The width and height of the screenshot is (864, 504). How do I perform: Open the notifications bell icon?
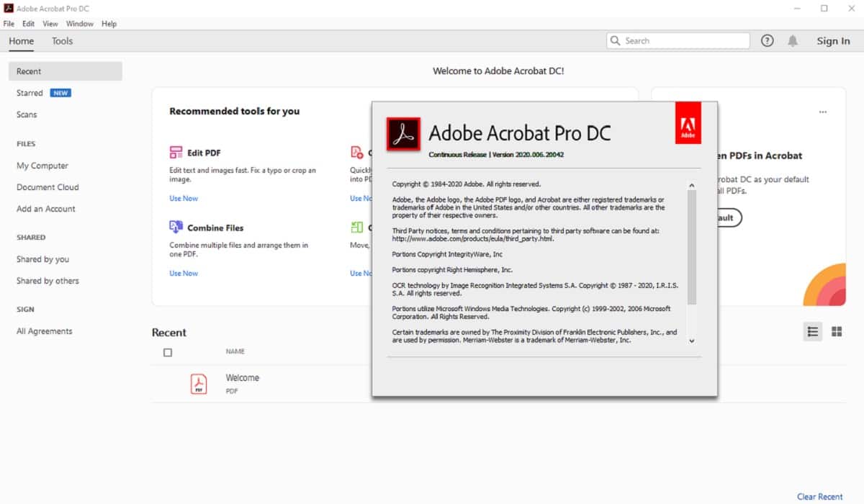coord(793,41)
